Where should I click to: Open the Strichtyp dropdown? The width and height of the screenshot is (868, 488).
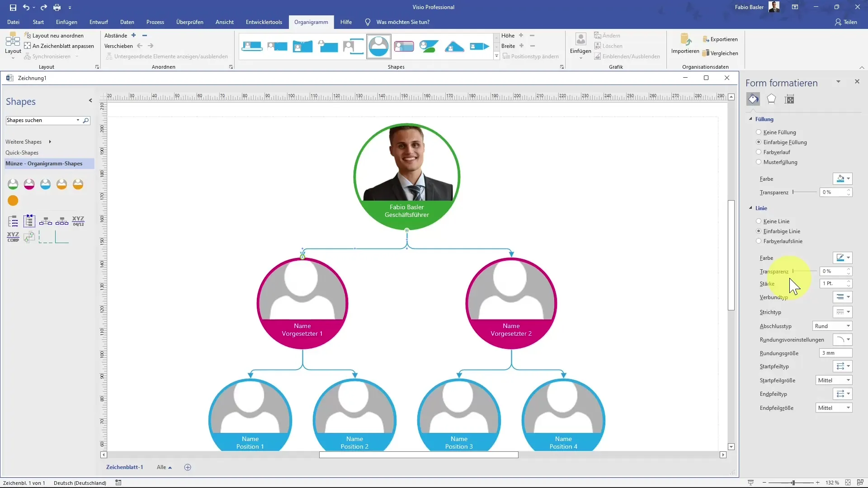coord(843,312)
